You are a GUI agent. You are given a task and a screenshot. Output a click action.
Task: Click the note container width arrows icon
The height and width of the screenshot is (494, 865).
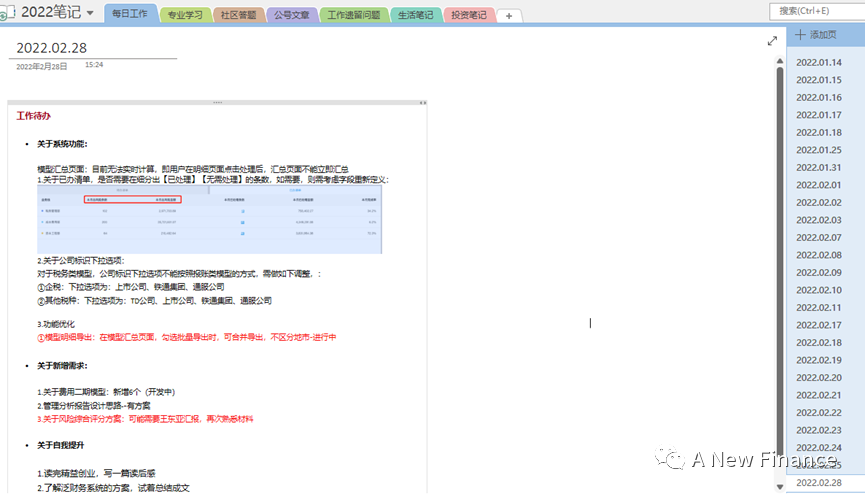(422, 103)
